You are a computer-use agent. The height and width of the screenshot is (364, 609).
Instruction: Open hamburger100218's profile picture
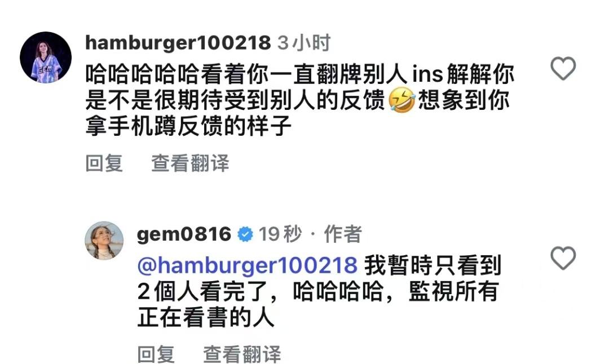[x=46, y=57]
